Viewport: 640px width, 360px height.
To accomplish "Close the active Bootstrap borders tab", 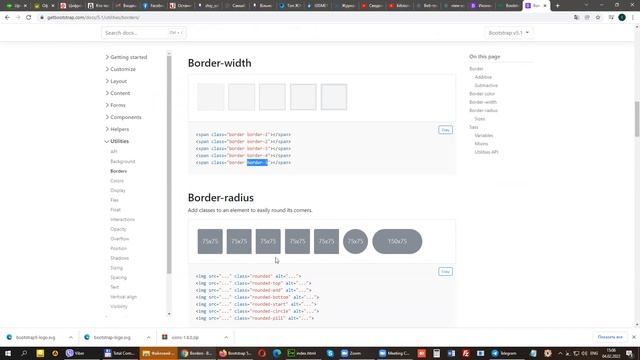I will pos(545,6).
